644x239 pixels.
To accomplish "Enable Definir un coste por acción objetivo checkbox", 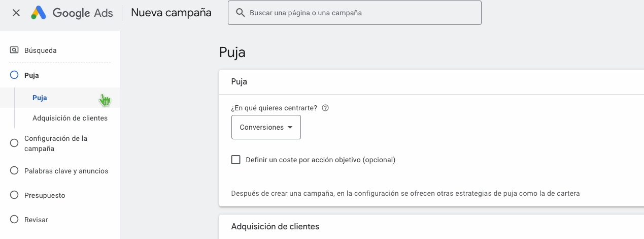I will [235, 160].
